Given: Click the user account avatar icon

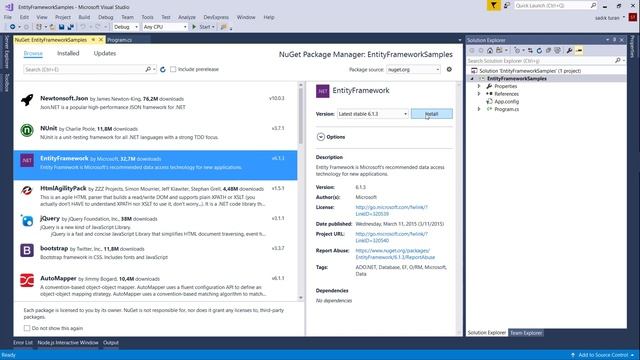Looking at the screenshot, I should (633, 18).
